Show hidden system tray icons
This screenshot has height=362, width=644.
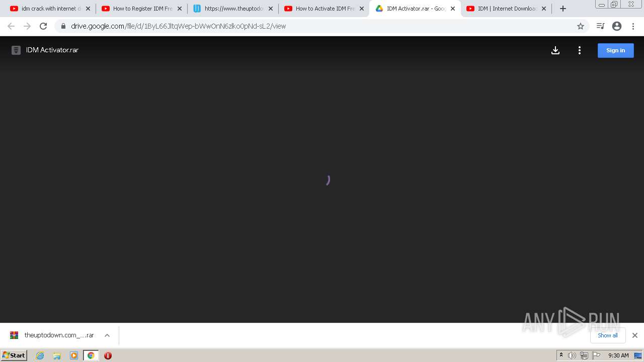pyautogui.click(x=561, y=355)
